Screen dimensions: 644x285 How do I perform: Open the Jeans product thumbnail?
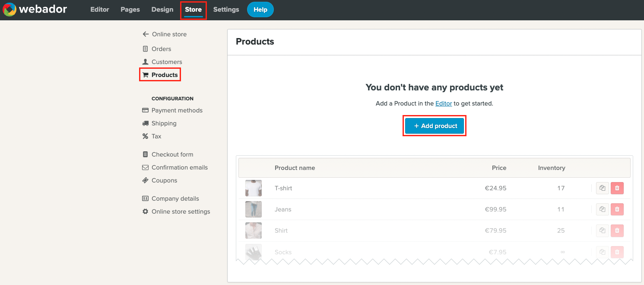tap(254, 209)
